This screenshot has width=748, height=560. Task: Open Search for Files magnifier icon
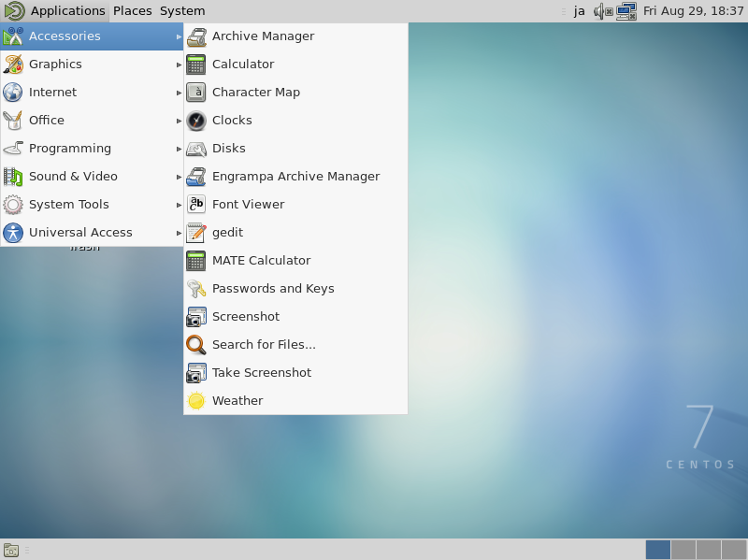coord(196,345)
